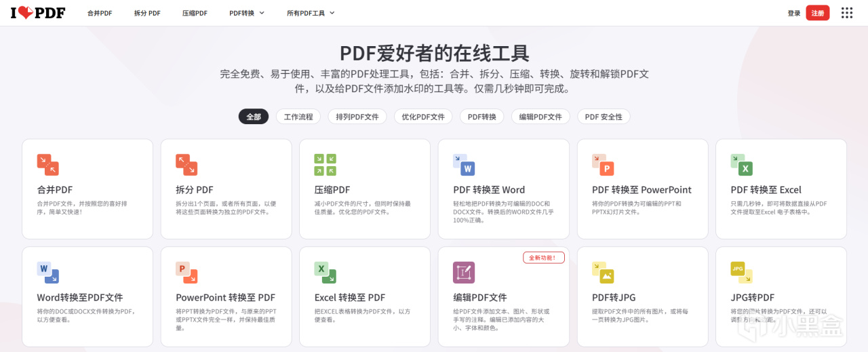Click the 编辑PDF文件 purple icon

click(464, 273)
